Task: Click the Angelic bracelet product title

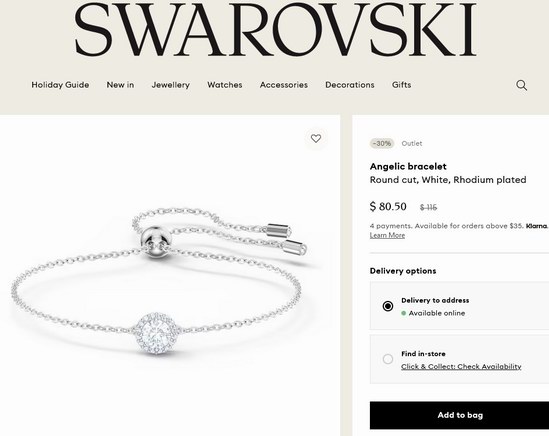Action: [x=408, y=166]
